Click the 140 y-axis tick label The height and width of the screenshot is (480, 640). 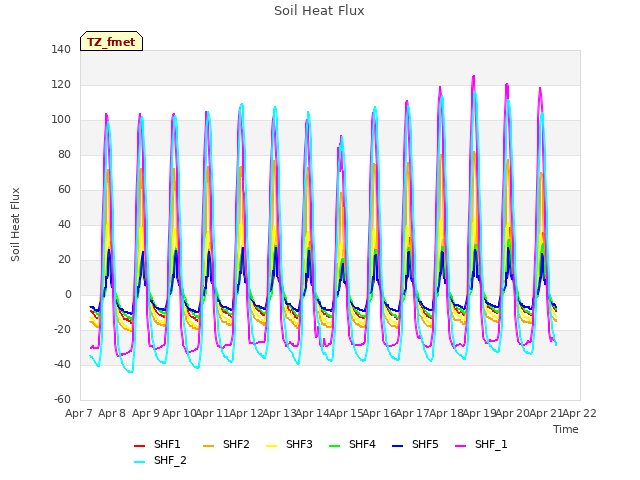pos(61,49)
